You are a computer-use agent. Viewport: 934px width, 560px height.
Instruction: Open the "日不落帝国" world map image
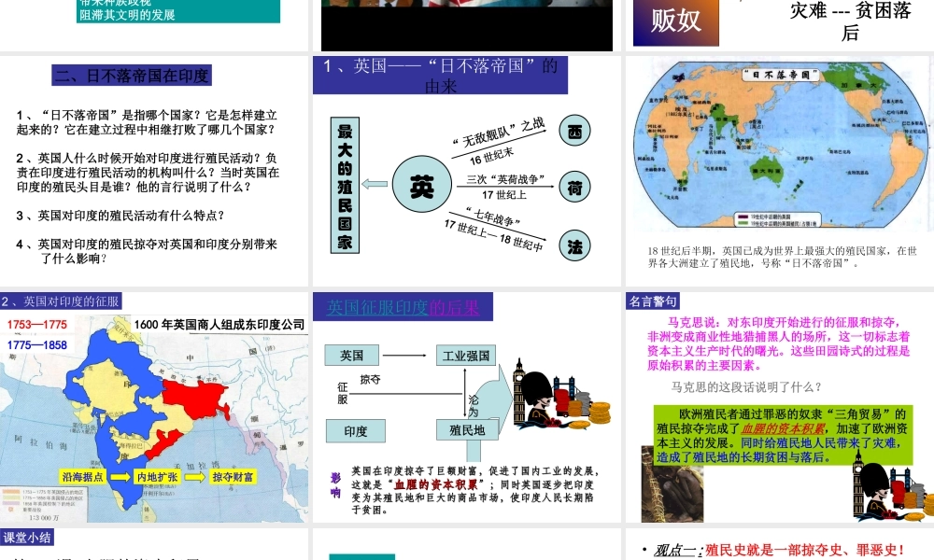780,140
